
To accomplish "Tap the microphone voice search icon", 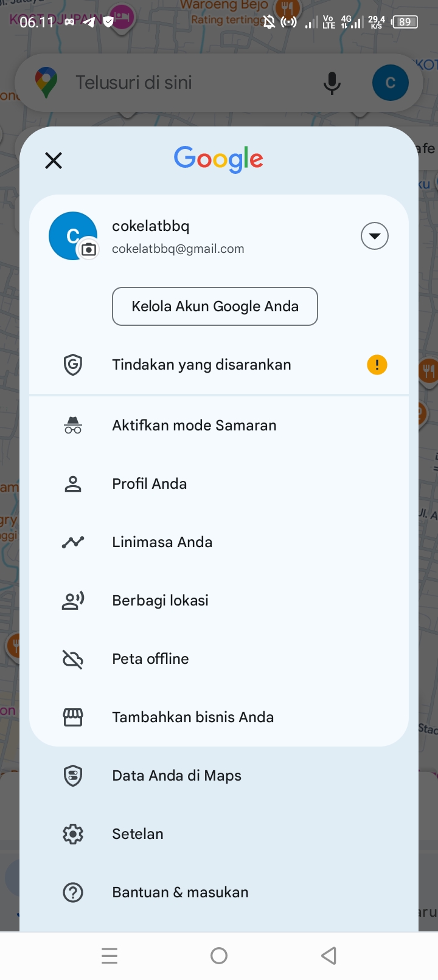I will [x=332, y=83].
